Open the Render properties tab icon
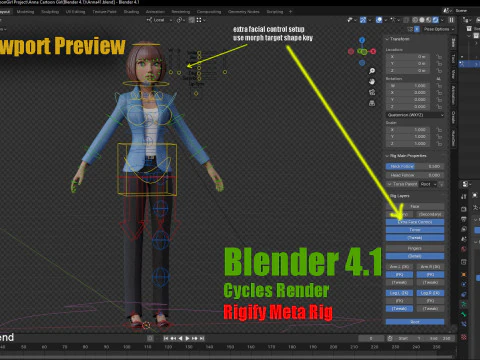 click(464, 209)
